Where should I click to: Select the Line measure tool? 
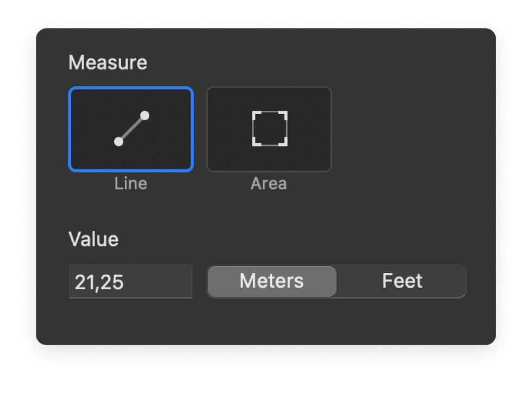pos(131,129)
